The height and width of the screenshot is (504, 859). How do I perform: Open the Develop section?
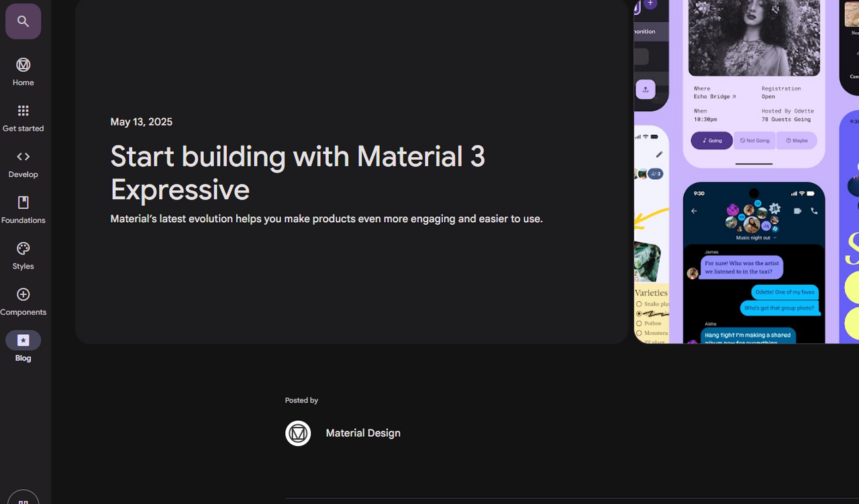[23, 164]
